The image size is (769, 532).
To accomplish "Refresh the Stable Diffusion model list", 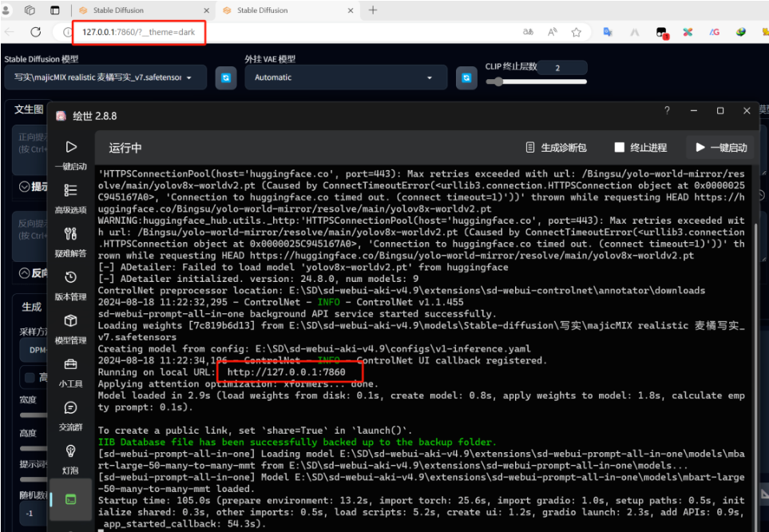I will click(x=226, y=77).
